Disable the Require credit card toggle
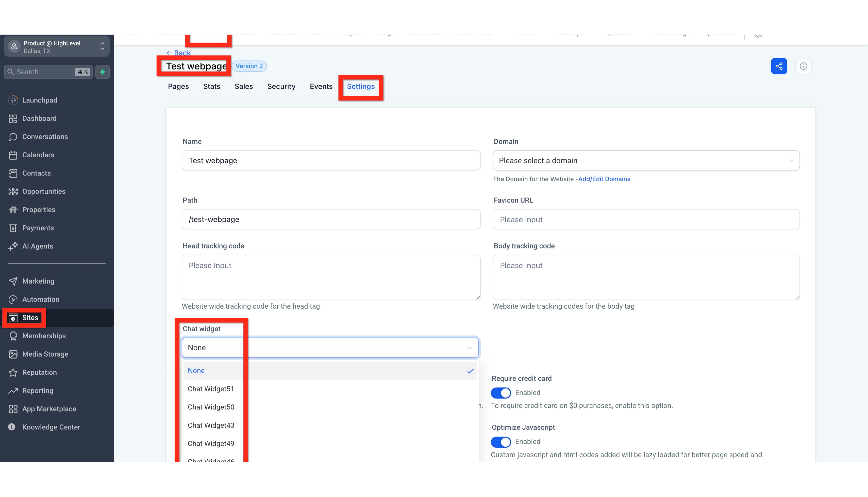This screenshot has width=868, height=497. 500,392
